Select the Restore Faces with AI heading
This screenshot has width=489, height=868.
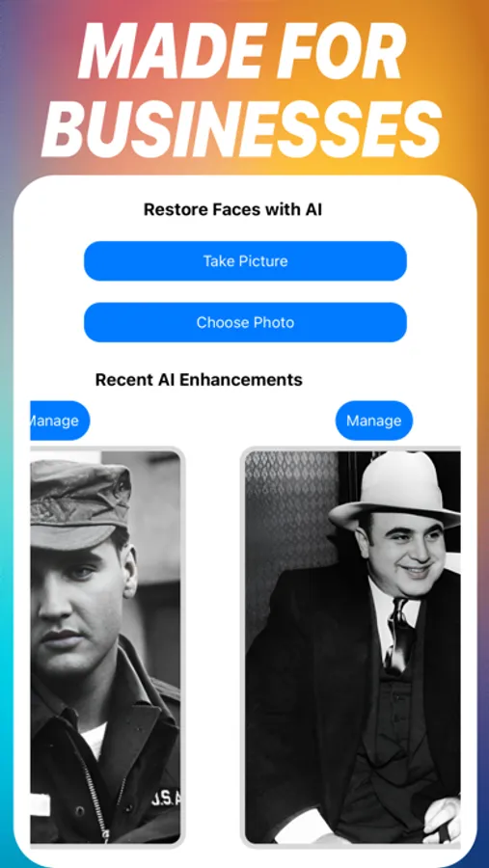(x=232, y=210)
